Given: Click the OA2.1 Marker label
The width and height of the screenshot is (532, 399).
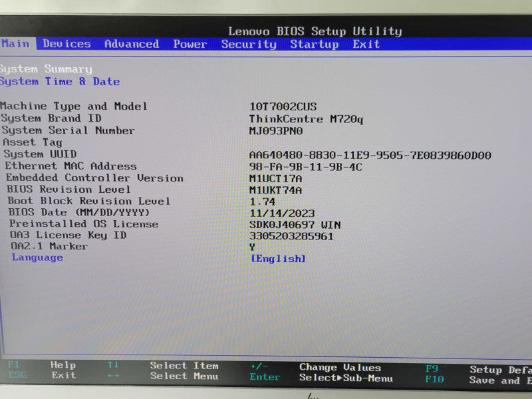Looking at the screenshot, I should point(49,246).
